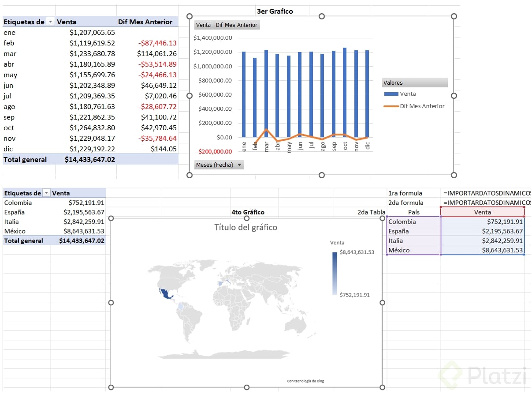
Task: Select the sep Venta value $1,221,862.35
Action: 86,117
